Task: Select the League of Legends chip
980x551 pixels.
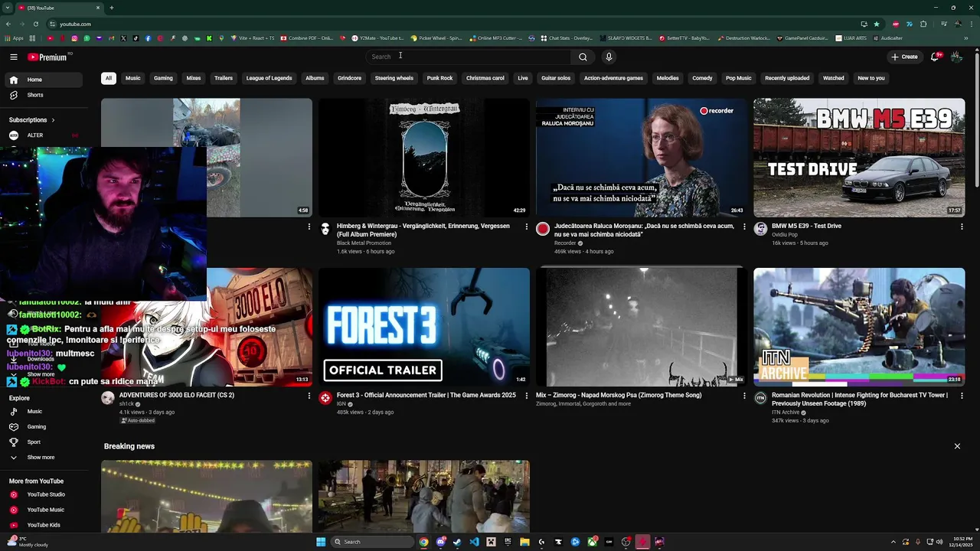Action: (269, 78)
